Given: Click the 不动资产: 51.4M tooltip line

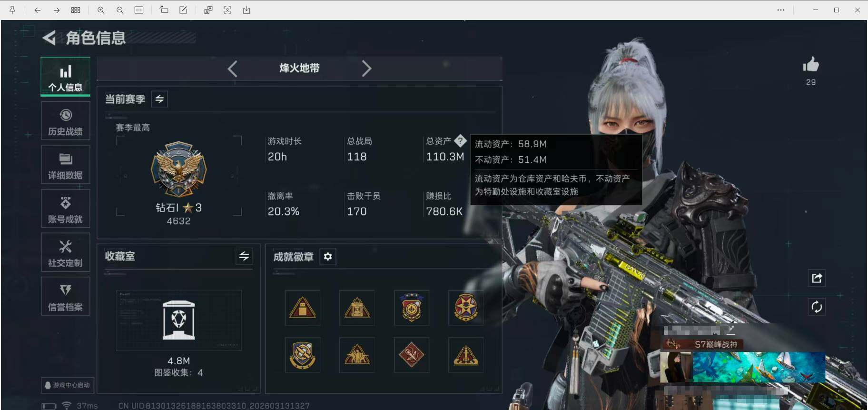Looking at the screenshot, I should [511, 160].
